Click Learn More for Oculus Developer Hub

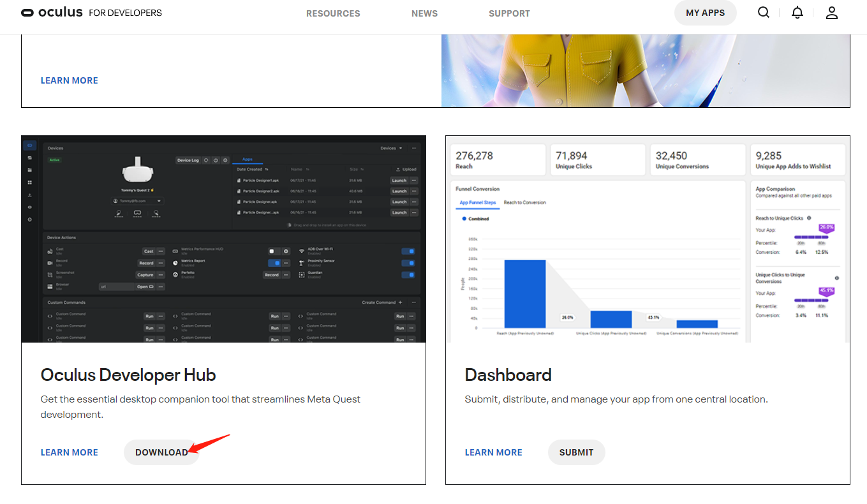[70, 452]
